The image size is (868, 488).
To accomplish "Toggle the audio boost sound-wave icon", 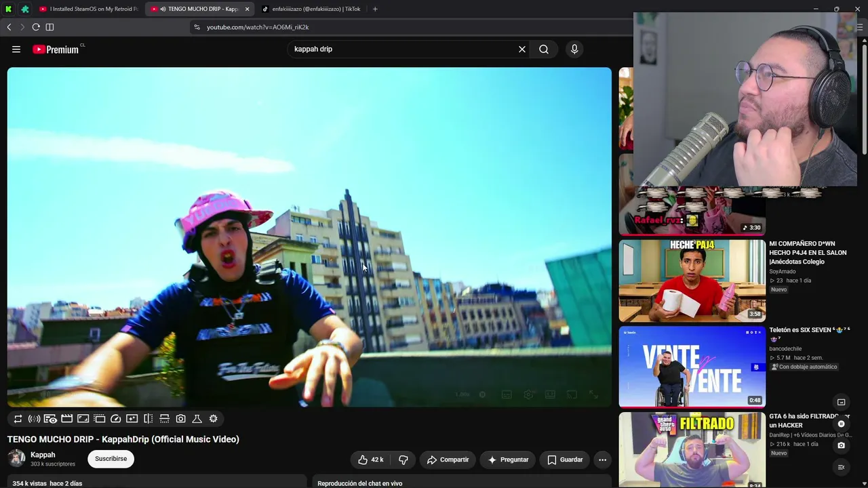I will [34, 419].
